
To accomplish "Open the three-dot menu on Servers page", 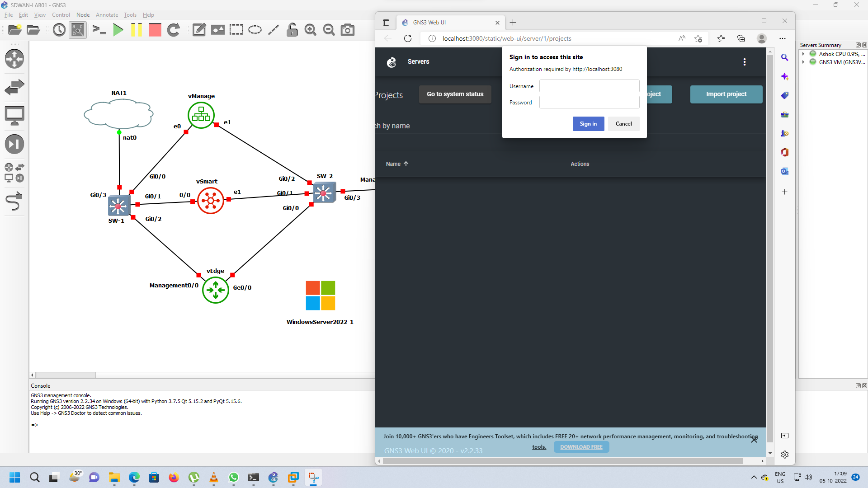I will pos(744,62).
